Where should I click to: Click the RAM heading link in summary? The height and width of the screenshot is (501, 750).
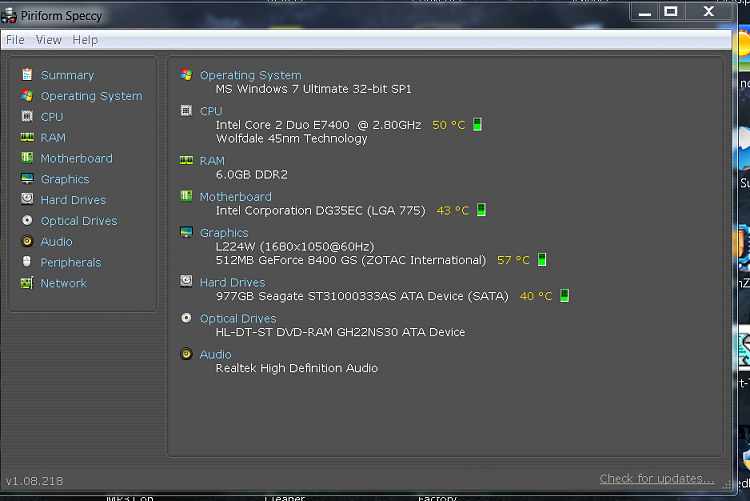[x=212, y=161]
